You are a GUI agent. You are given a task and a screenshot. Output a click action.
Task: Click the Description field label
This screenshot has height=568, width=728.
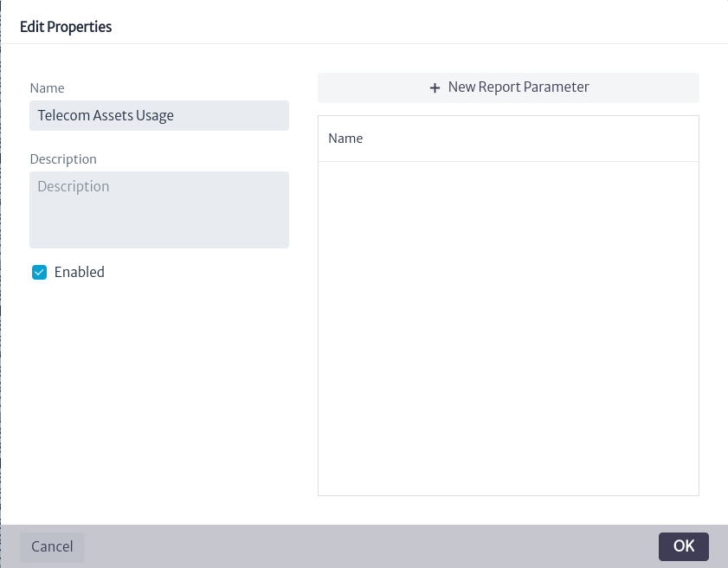click(63, 159)
